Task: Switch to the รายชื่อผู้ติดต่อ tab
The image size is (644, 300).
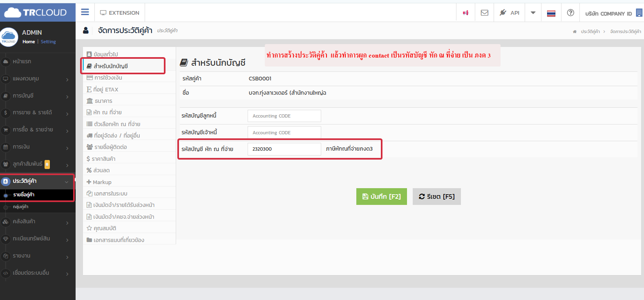Action: [110, 147]
